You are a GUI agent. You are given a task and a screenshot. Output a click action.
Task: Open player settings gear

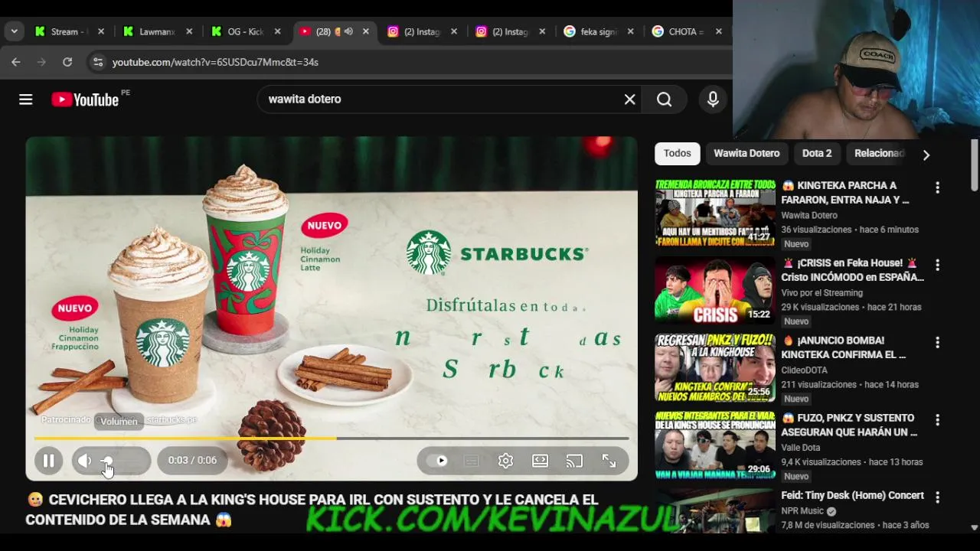coord(505,461)
